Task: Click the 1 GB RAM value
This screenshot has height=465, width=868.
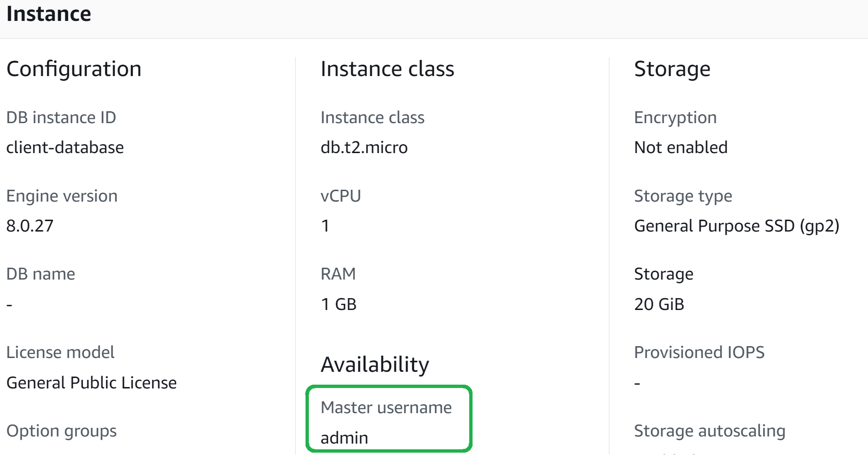Action: point(338,304)
